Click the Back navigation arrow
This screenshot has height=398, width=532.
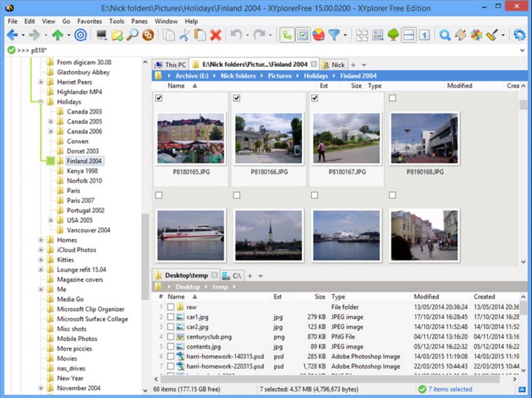pos(11,35)
